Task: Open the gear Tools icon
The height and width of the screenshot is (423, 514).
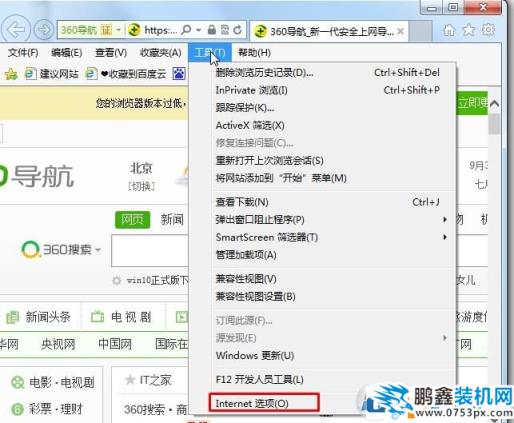Action: pyautogui.click(x=488, y=30)
